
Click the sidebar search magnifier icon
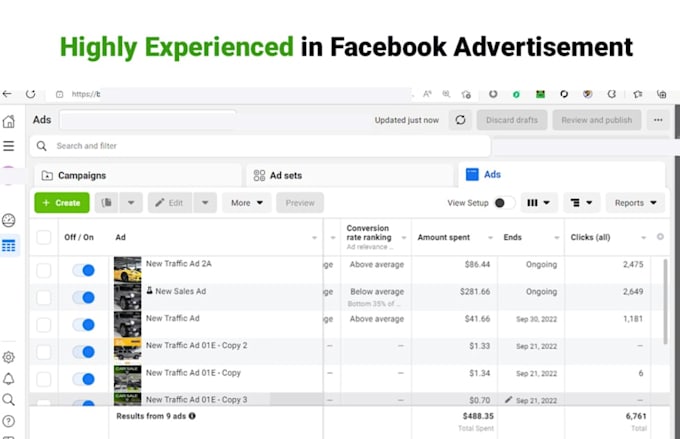[9, 400]
